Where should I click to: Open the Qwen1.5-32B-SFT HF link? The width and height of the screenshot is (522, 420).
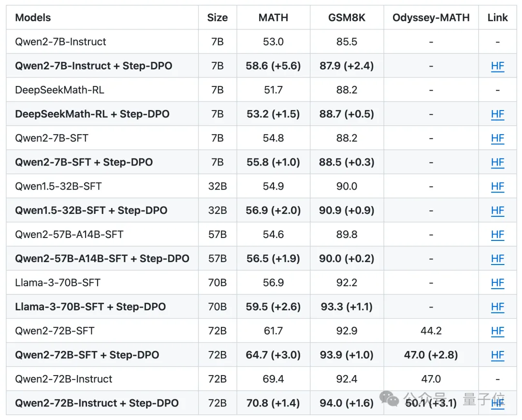point(497,186)
